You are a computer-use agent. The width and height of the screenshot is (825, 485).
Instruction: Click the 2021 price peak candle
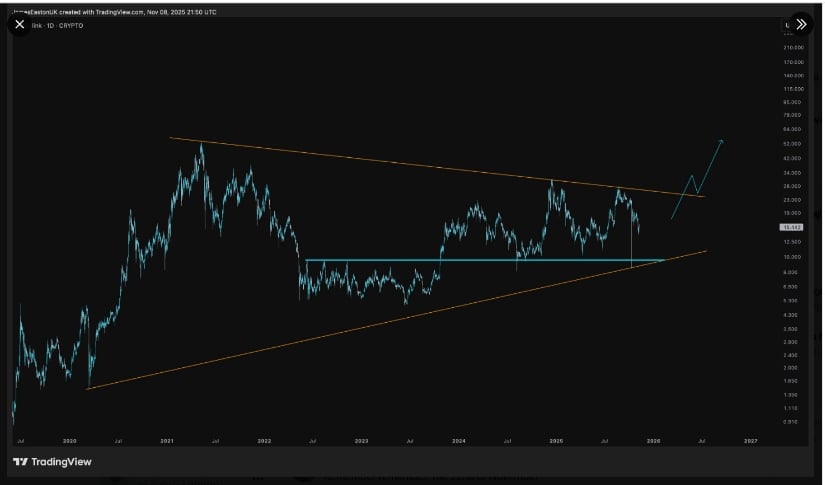point(201,146)
